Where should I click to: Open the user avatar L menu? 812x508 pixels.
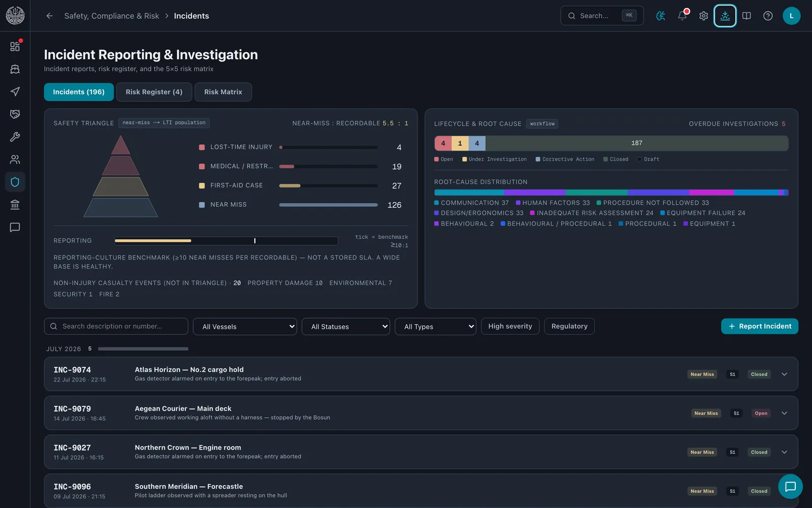click(791, 16)
